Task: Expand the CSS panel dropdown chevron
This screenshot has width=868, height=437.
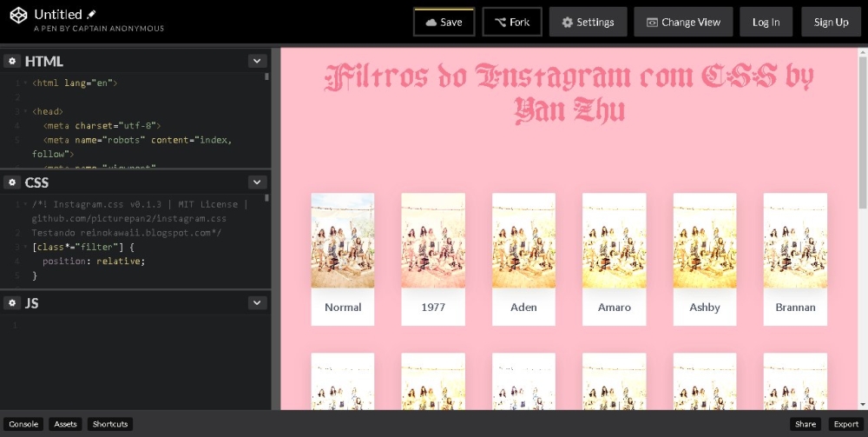Action: tap(257, 182)
